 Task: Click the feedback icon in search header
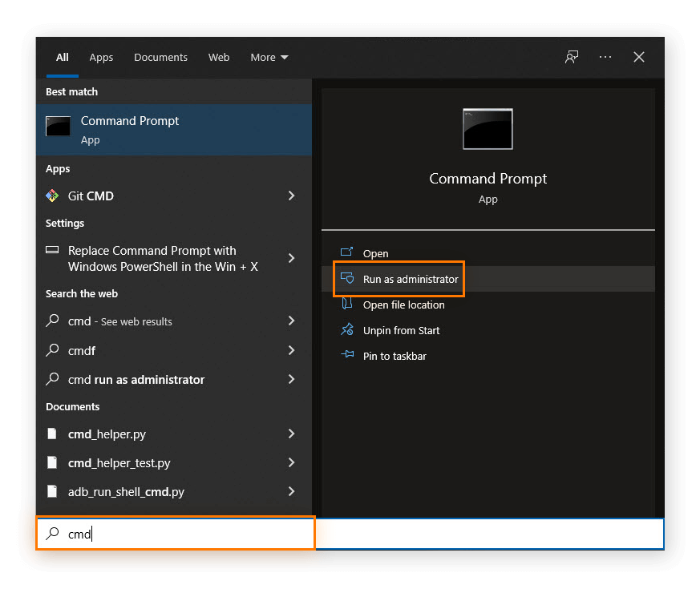click(572, 57)
